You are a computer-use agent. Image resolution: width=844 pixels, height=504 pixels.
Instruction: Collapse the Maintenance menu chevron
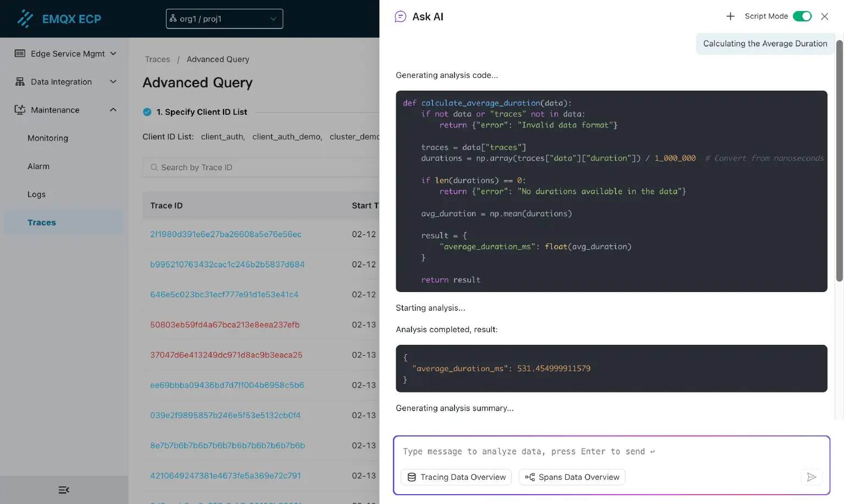click(113, 110)
